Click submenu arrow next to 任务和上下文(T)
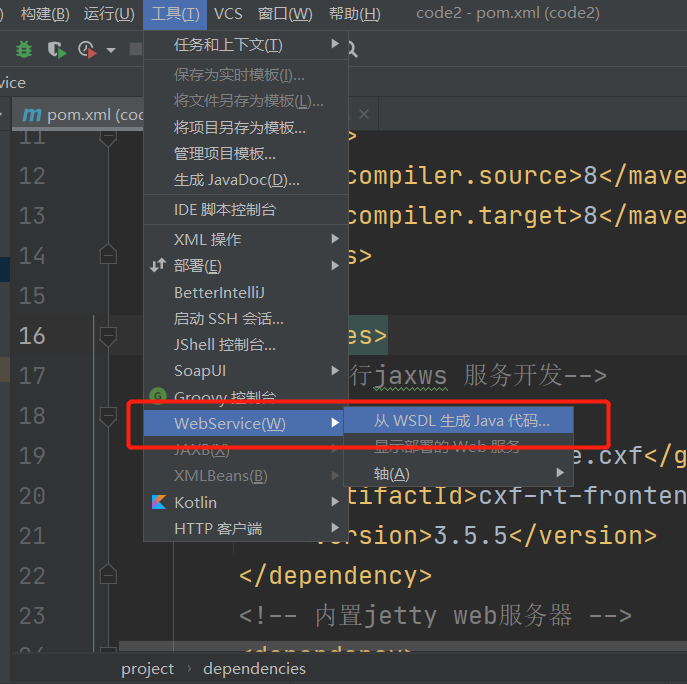The width and height of the screenshot is (687, 684). pyautogui.click(x=335, y=44)
